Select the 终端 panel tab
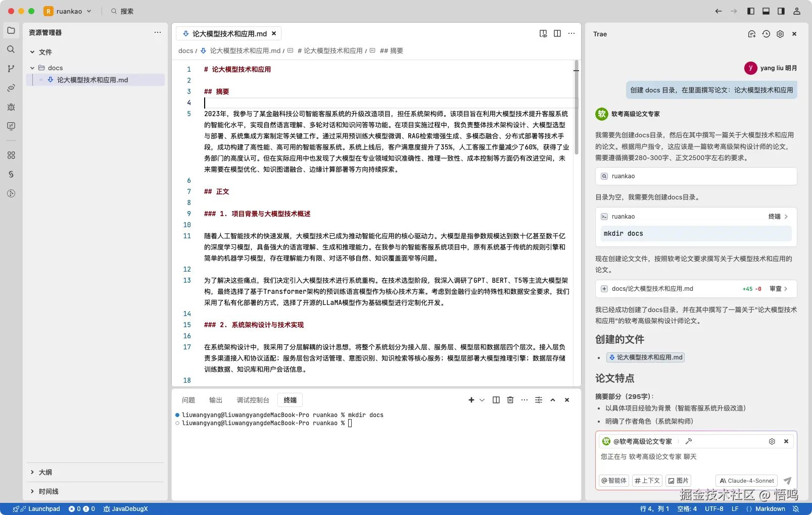This screenshot has width=812, height=515. point(290,400)
